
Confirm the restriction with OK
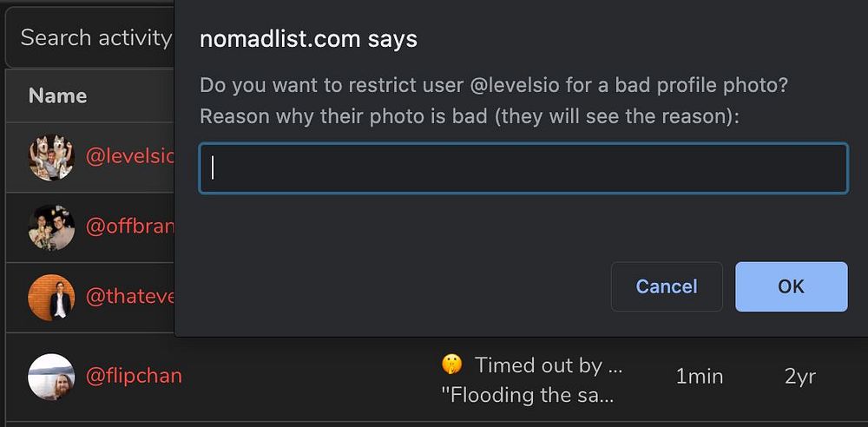pyautogui.click(x=791, y=286)
